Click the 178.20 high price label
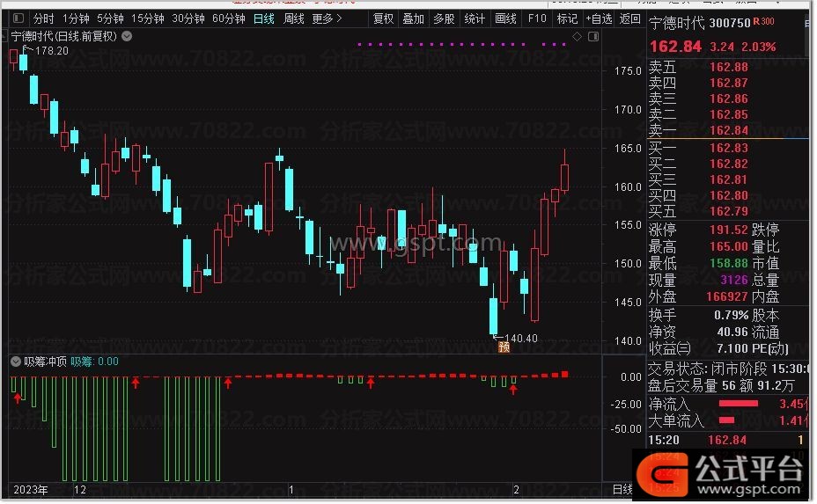Viewport: 817px width, 504px height. pos(52,50)
